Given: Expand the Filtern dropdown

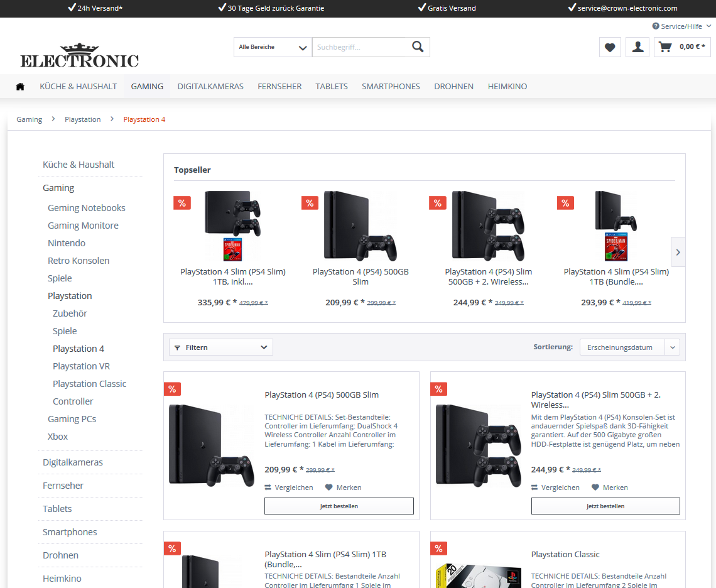Looking at the screenshot, I should coord(221,347).
